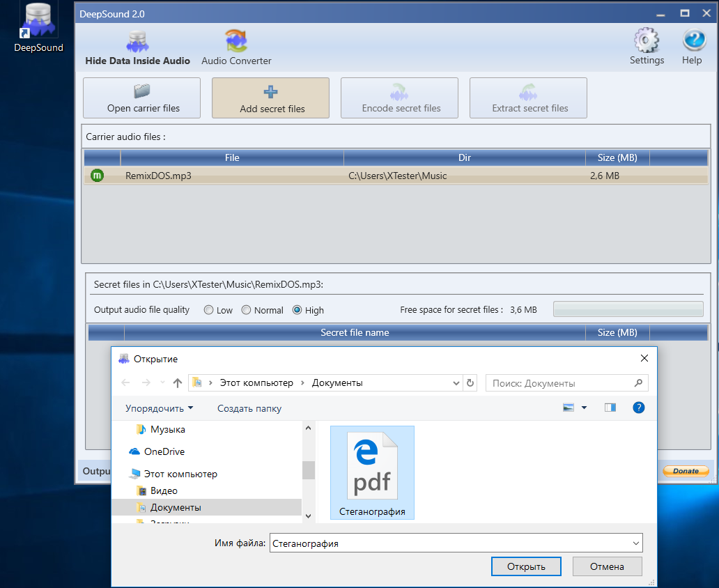Select OneDrive in the navigation pane
The height and width of the screenshot is (588, 719).
[x=164, y=451]
